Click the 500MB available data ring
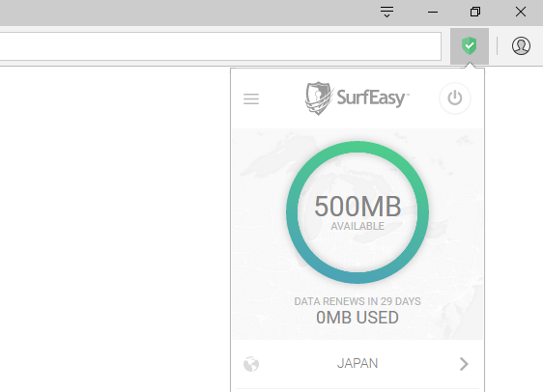This screenshot has width=543, height=392. click(x=357, y=212)
